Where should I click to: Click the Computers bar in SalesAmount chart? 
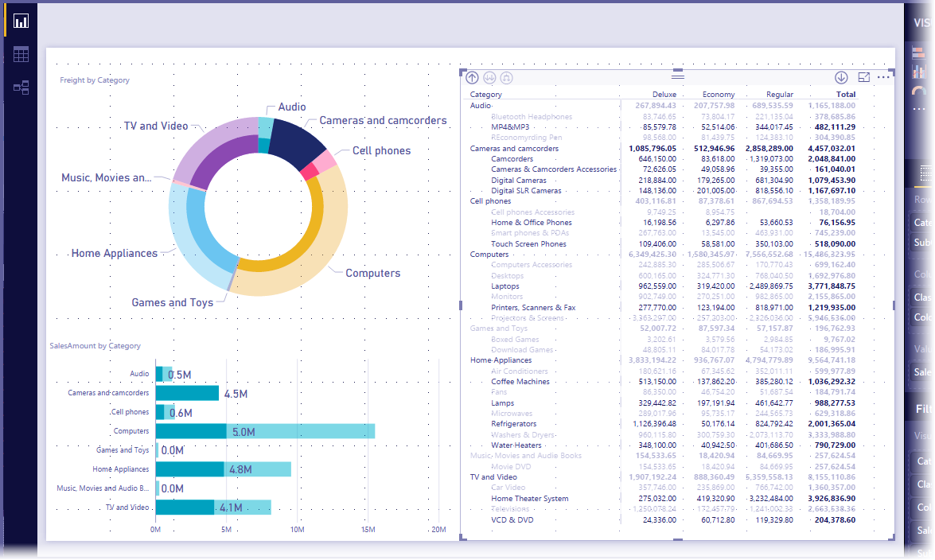coord(265,431)
